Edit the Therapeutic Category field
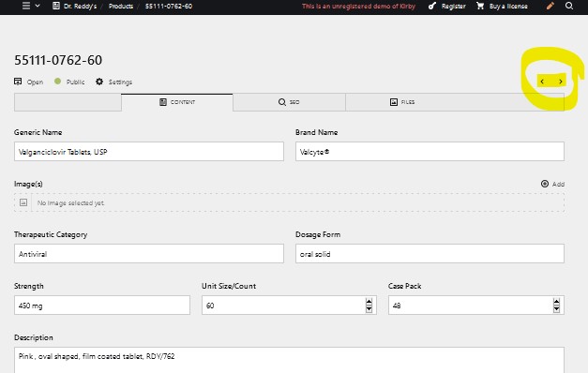Image resolution: width=588 pixels, height=373 pixels. (x=149, y=254)
